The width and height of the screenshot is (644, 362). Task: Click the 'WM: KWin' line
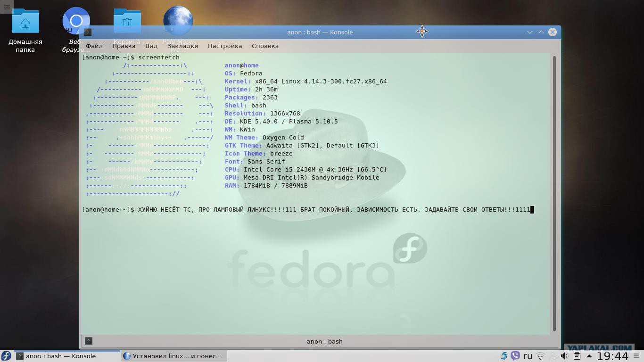tap(240, 130)
